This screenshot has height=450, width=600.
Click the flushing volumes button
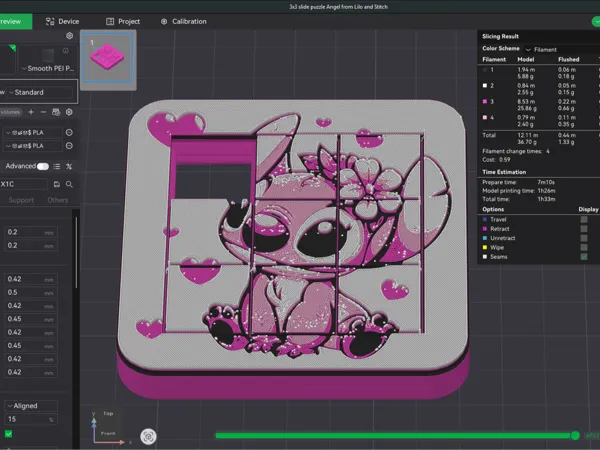11,112
